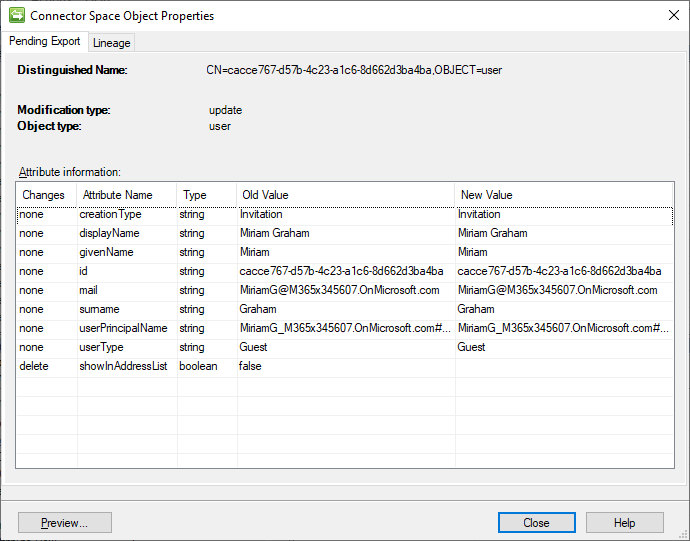Select the userType attribute row

click(x=345, y=347)
